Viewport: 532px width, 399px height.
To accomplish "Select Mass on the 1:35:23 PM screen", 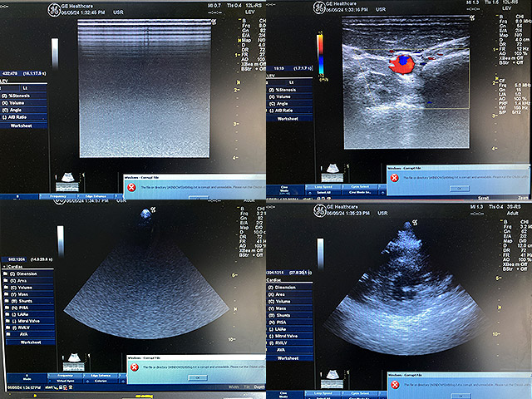I will click(289, 308).
